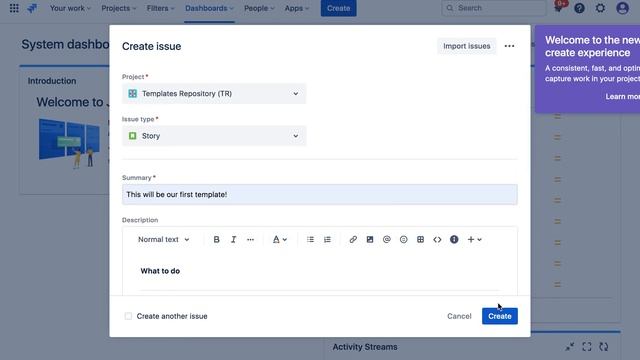The image size is (640, 360).
Task: Insert an image in description
Action: [370, 240]
